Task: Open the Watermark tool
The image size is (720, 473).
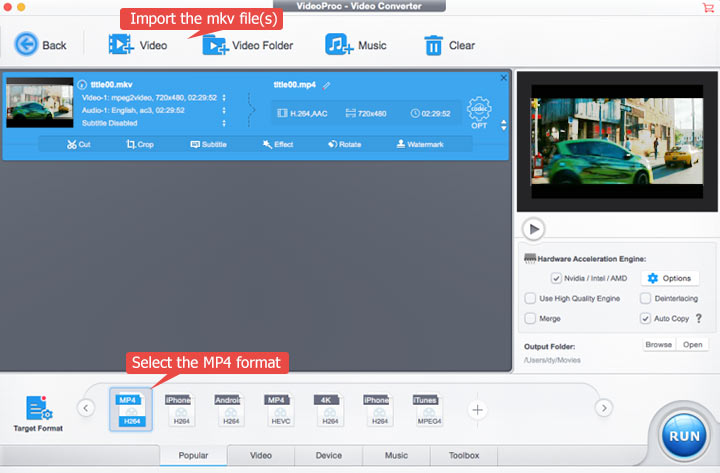Action: click(420, 144)
